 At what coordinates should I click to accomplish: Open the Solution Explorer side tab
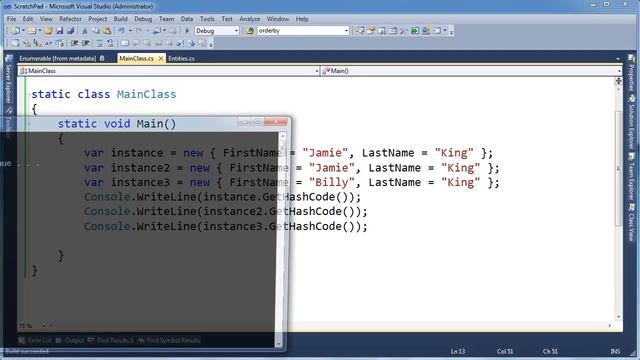click(631, 122)
